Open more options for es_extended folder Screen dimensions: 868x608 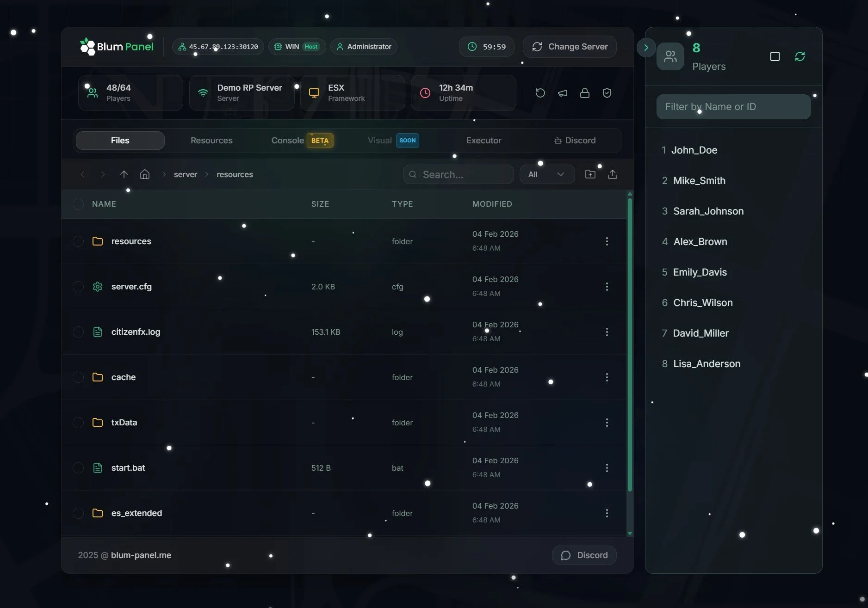(607, 513)
